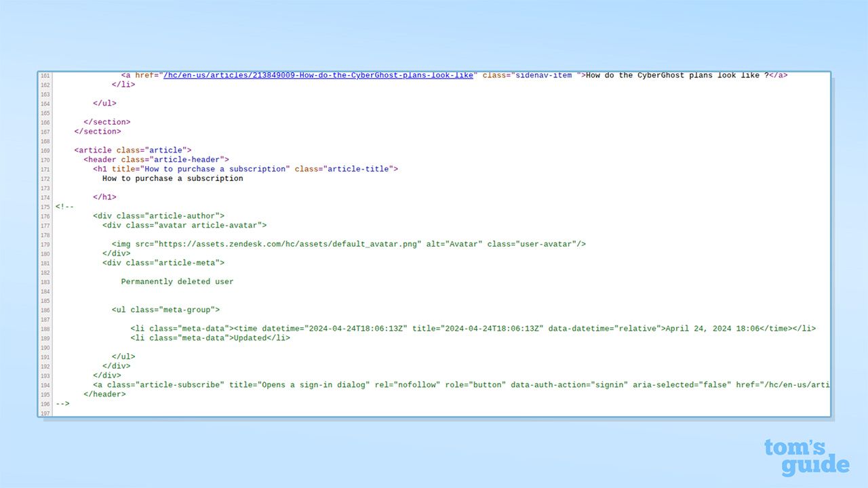This screenshot has height=488, width=868.
Task: Click the closing </ul> tag on line 164
Action: [x=105, y=104]
